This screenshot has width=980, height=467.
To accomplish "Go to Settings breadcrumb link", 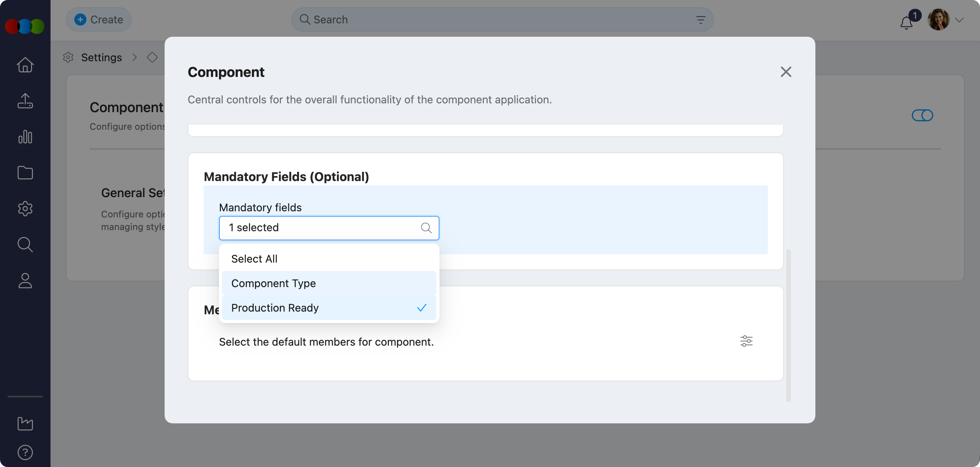I will tap(101, 57).
